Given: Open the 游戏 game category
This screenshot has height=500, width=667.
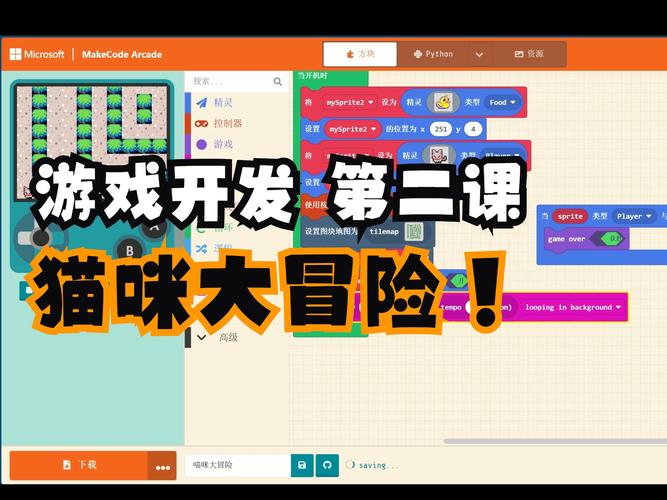Looking at the screenshot, I should point(237,144).
